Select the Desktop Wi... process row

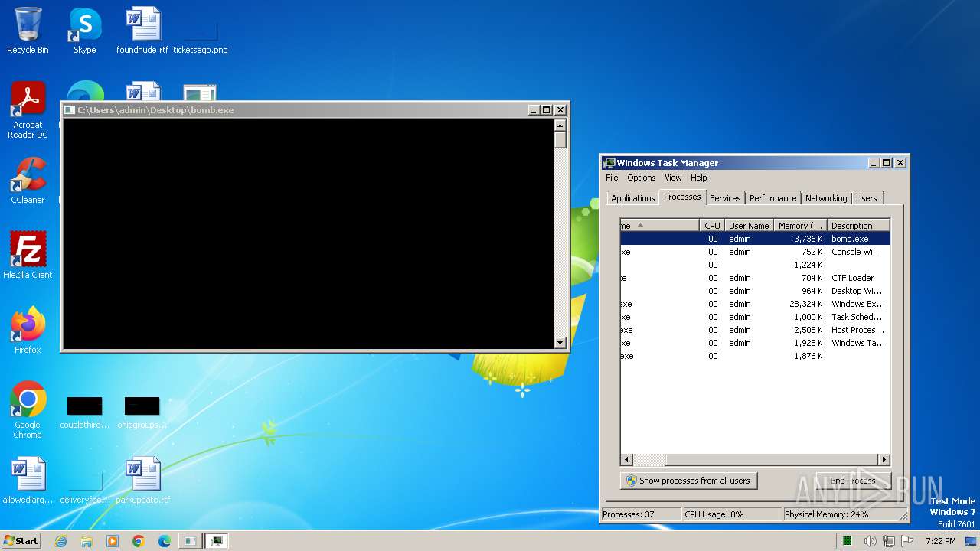(755, 291)
